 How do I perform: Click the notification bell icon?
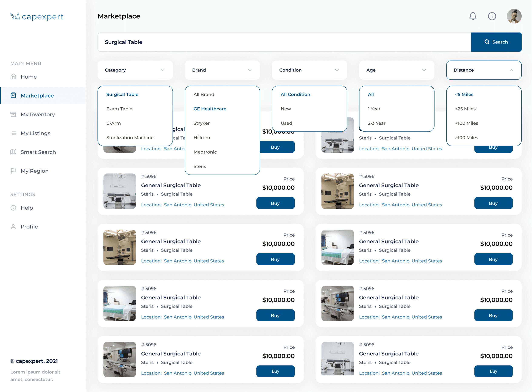point(473,16)
